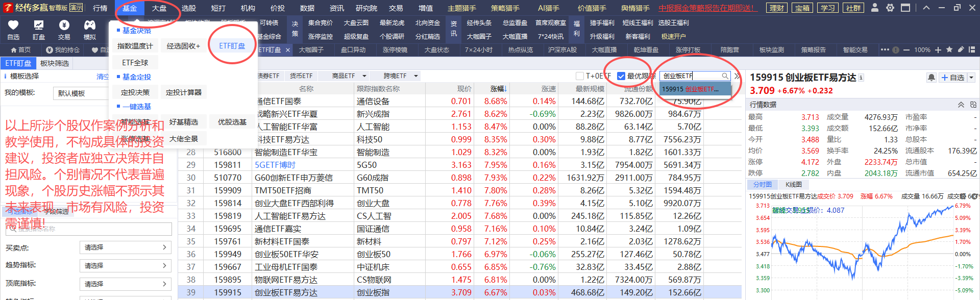
Task: Open the 首页 home tab
Action: pyautogui.click(x=21, y=50)
